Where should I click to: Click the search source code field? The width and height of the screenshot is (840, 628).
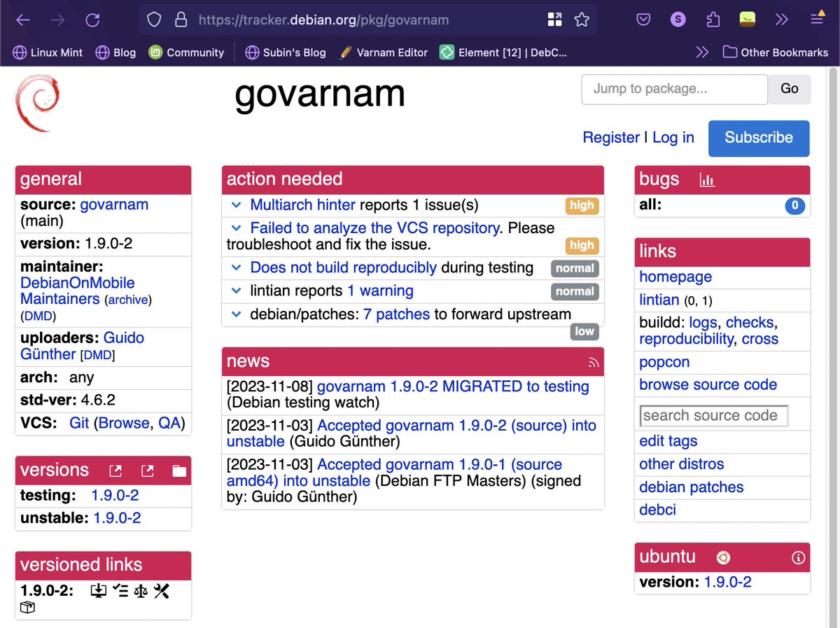(x=714, y=416)
